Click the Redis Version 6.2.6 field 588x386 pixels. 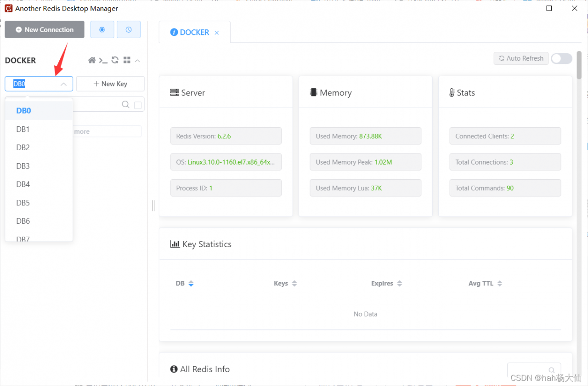(226, 136)
